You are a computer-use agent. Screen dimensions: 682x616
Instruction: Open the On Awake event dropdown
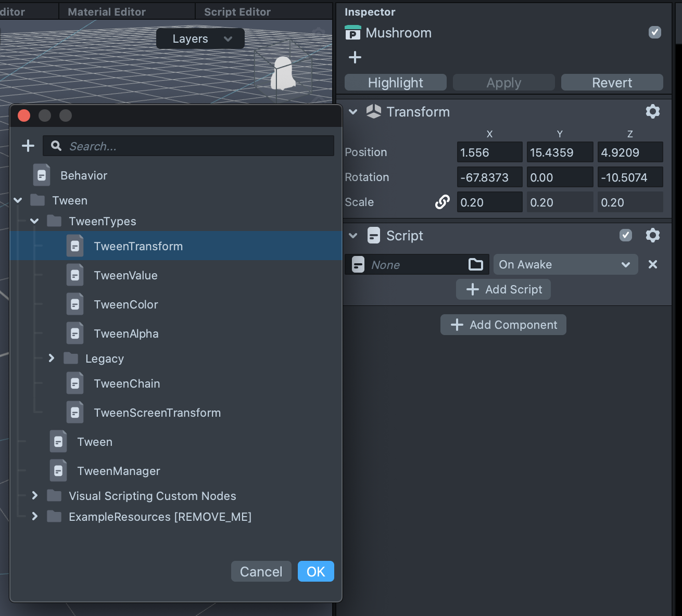click(x=565, y=264)
